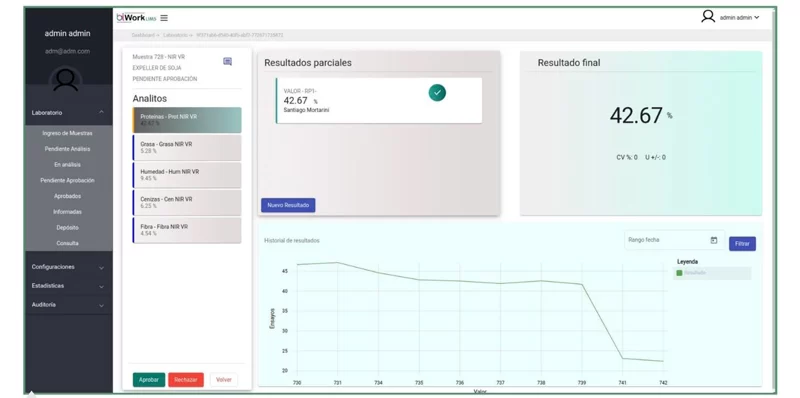Click the Rechazar button

pos(186,380)
